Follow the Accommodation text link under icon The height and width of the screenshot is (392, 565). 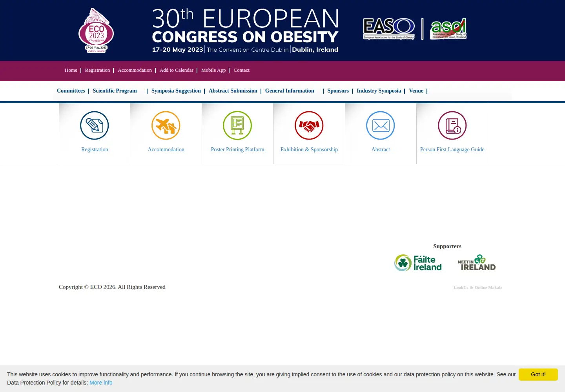[166, 149]
